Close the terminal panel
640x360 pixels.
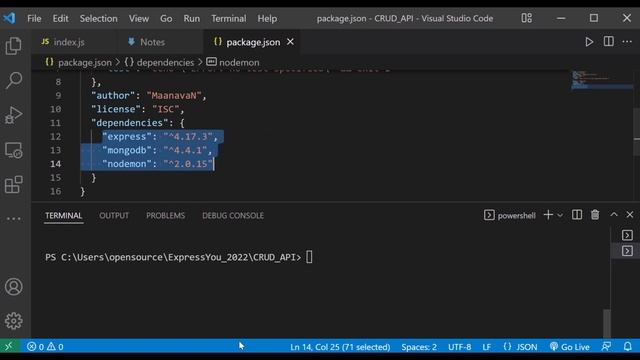[x=630, y=214]
